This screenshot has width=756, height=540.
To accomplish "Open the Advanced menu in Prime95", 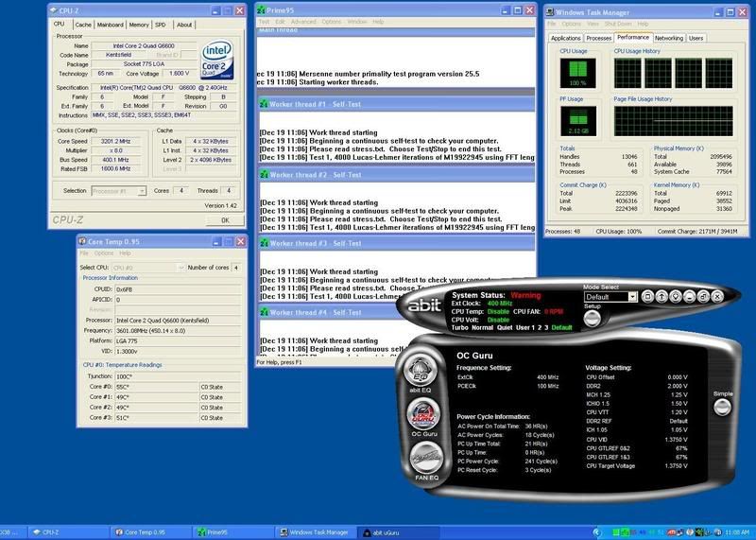I will (303, 22).
